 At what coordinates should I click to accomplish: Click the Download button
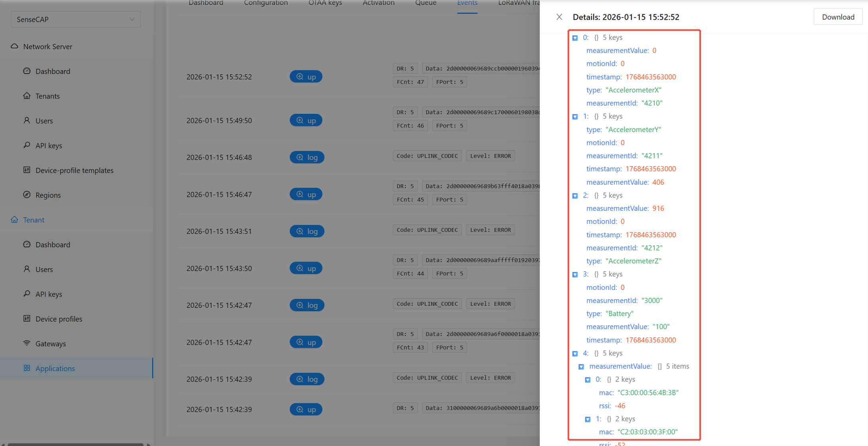coord(838,17)
